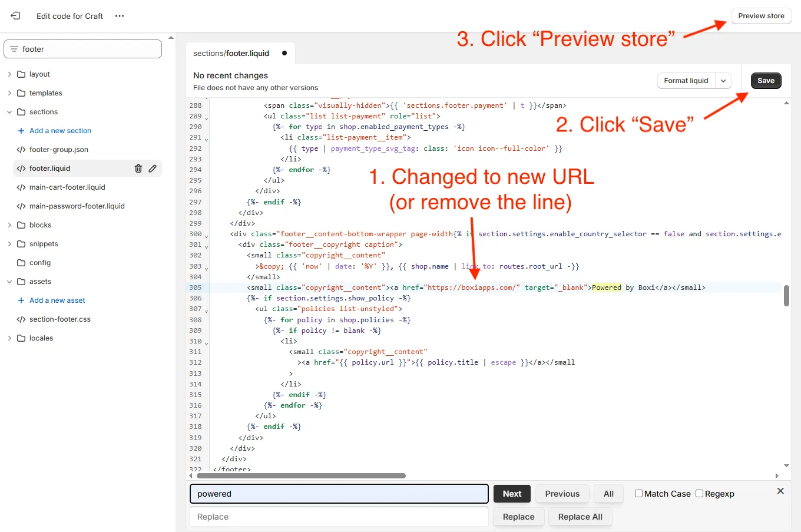The height and width of the screenshot is (532, 801).
Task: Click inside the Replace input field
Action: pyautogui.click(x=339, y=517)
